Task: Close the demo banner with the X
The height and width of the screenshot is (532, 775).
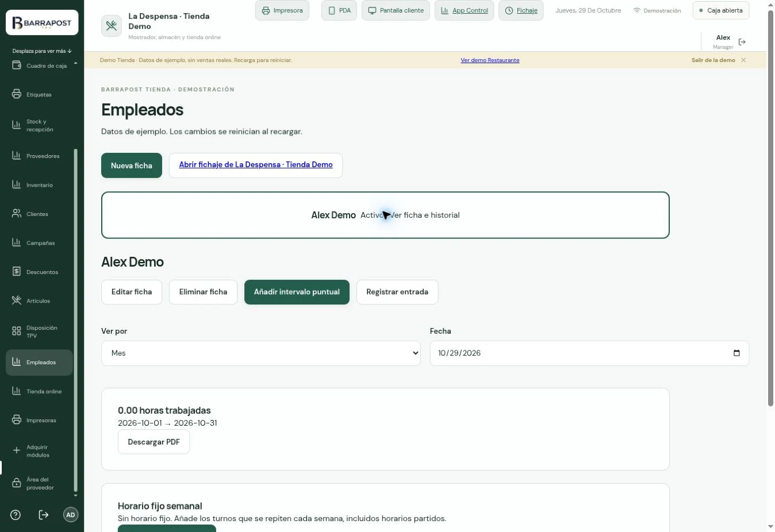Action: point(743,60)
